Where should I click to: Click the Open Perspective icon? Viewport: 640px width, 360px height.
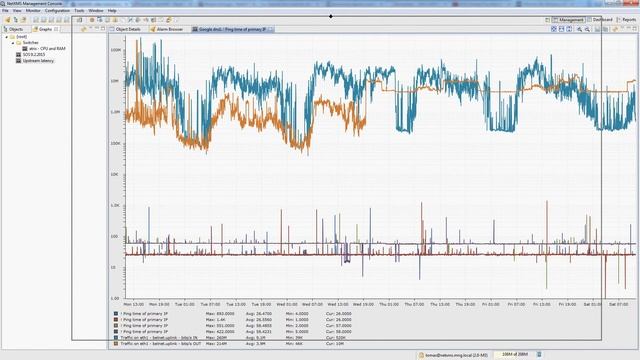[x=547, y=20]
